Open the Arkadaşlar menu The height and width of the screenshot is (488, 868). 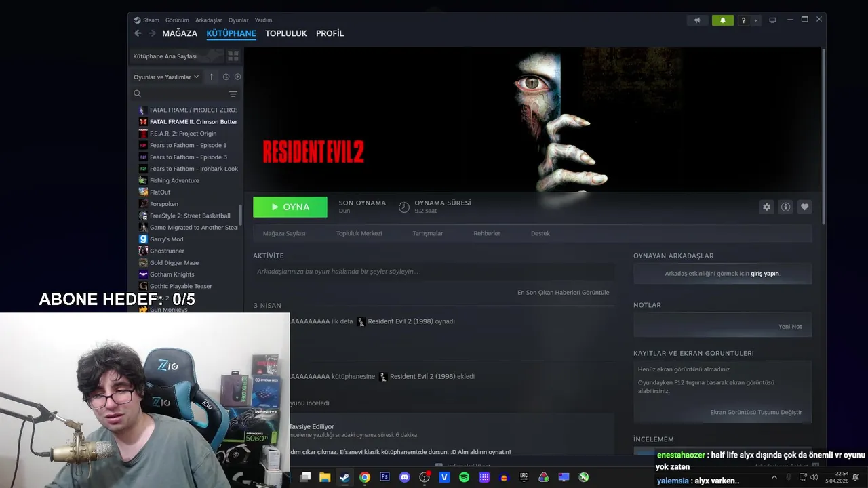coord(208,20)
